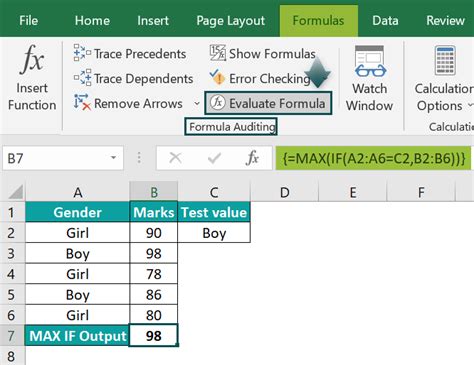
Task: Switch to the Insert tab
Action: click(153, 21)
